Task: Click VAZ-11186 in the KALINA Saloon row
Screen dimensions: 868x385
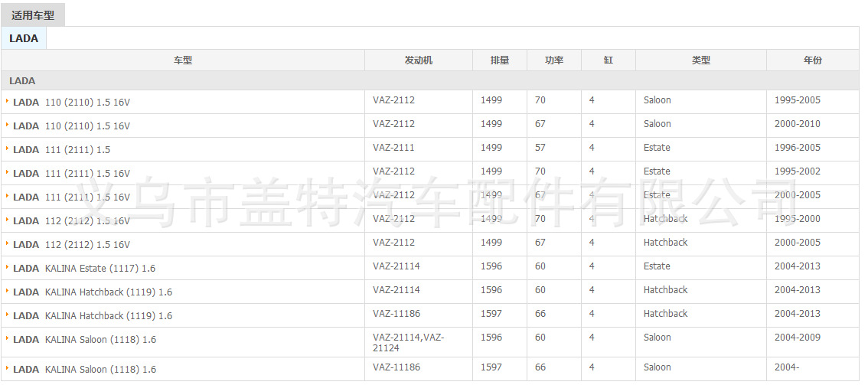Action: (396, 367)
